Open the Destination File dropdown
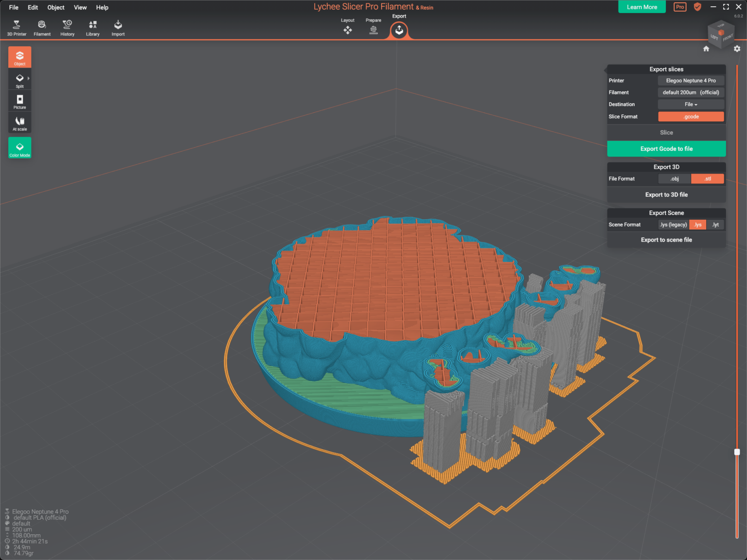 pyautogui.click(x=691, y=104)
